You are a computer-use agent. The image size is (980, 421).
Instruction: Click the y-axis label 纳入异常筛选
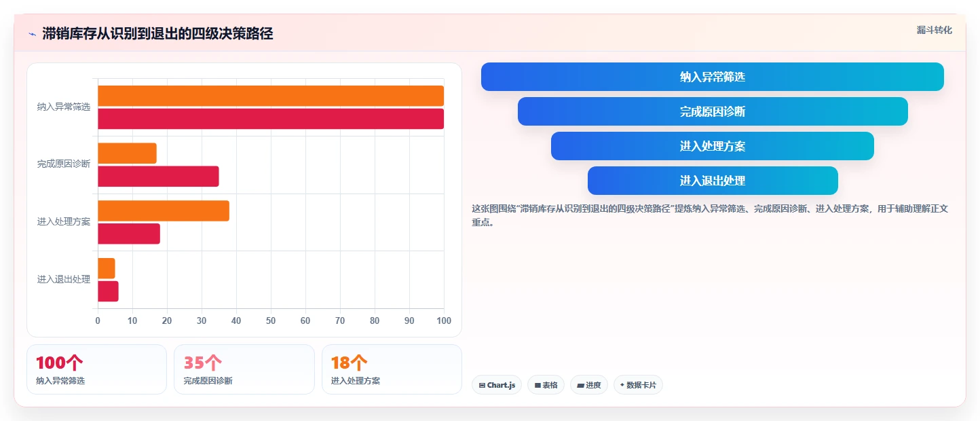point(64,107)
